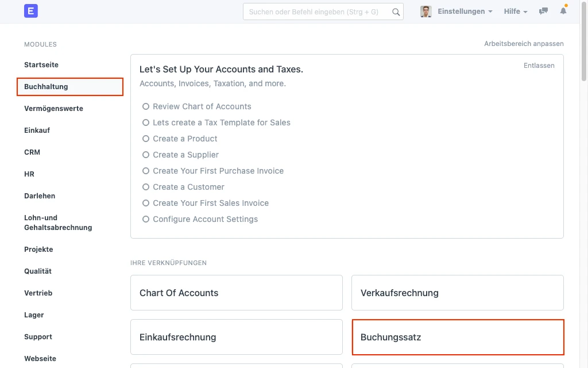Image resolution: width=588 pixels, height=368 pixels.
Task: Expand the Einstellungen dropdown
Action: (x=465, y=11)
